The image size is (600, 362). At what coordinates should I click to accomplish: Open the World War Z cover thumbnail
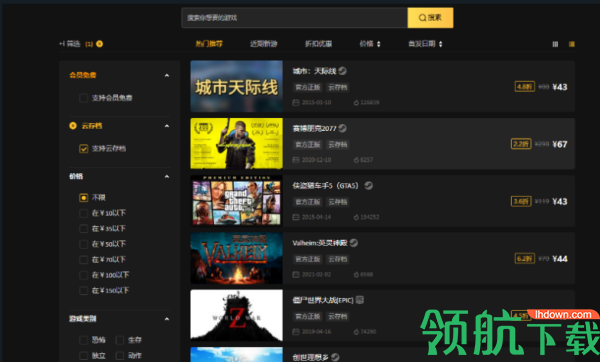click(x=236, y=315)
